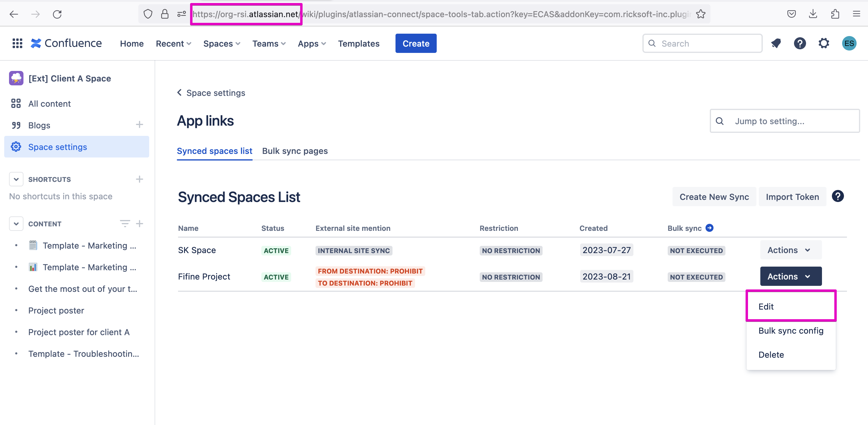Click the Import Token button
Viewport: 868px width, 425px height.
792,197
